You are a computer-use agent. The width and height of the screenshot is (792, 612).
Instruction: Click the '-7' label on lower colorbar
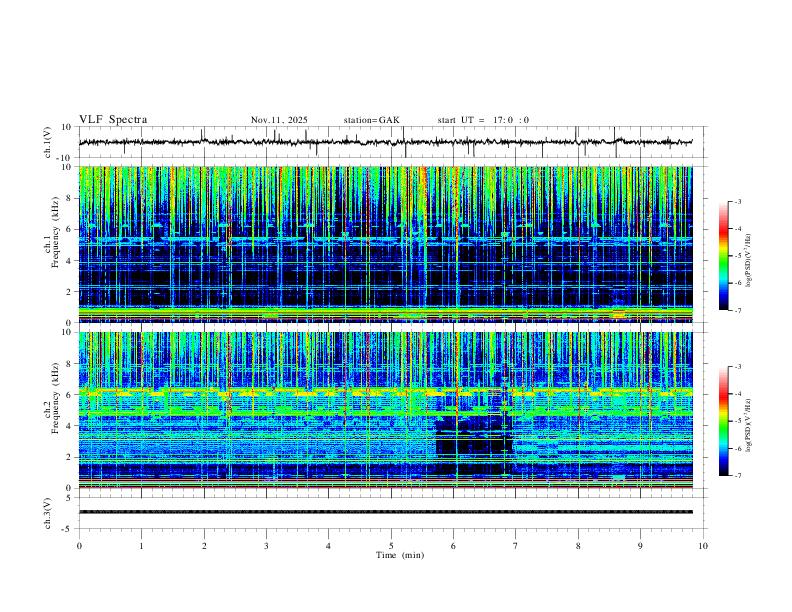[737, 476]
